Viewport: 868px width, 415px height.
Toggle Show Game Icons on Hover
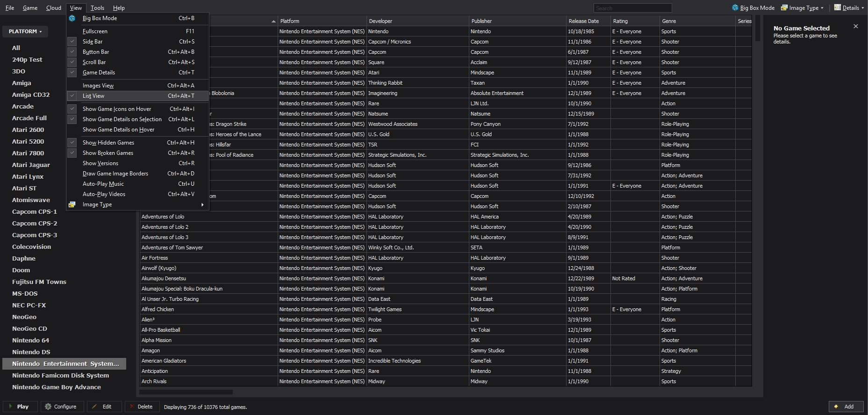pyautogui.click(x=138, y=109)
